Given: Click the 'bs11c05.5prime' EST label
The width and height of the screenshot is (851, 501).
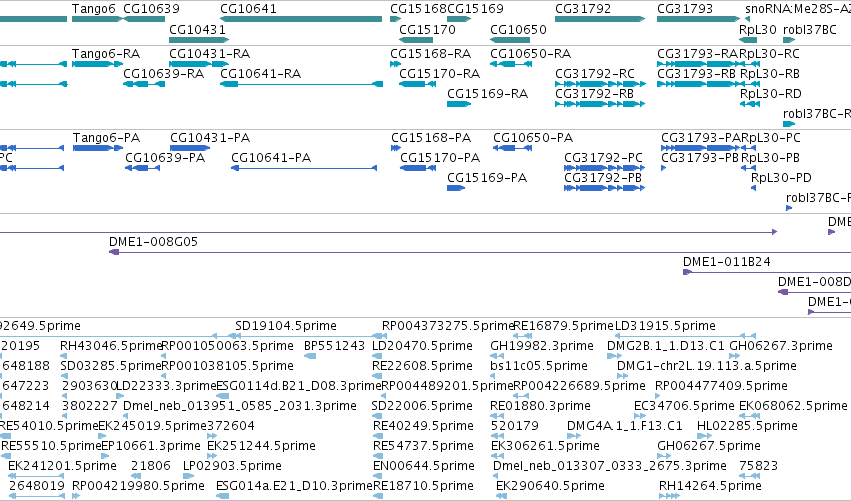Looking at the screenshot, I should pyautogui.click(x=539, y=366).
